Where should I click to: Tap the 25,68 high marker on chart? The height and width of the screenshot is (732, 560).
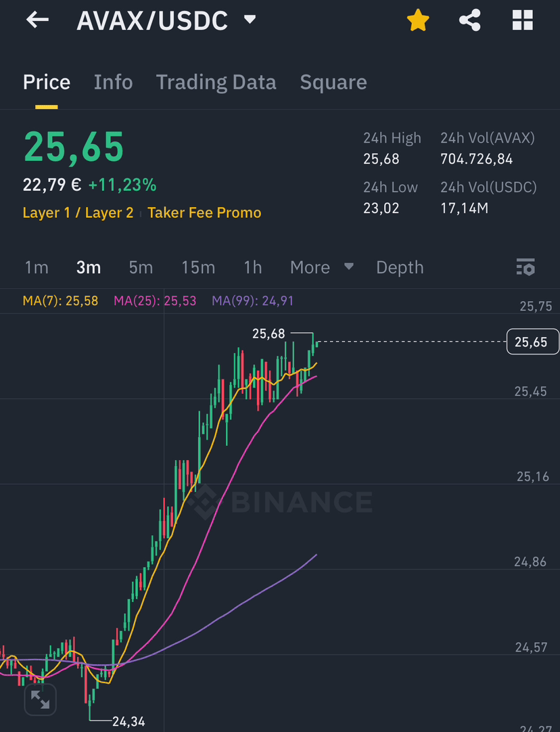coord(269,334)
